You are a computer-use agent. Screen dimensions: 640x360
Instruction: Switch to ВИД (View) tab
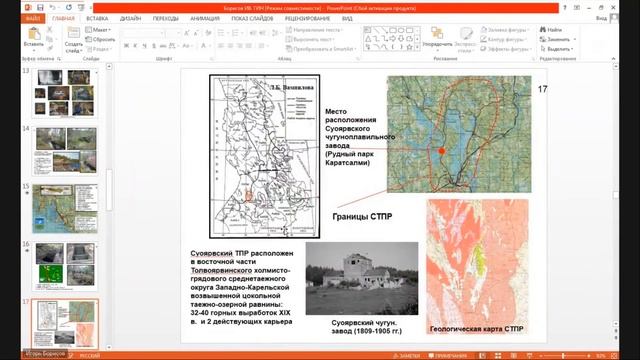(x=347, y=18)
